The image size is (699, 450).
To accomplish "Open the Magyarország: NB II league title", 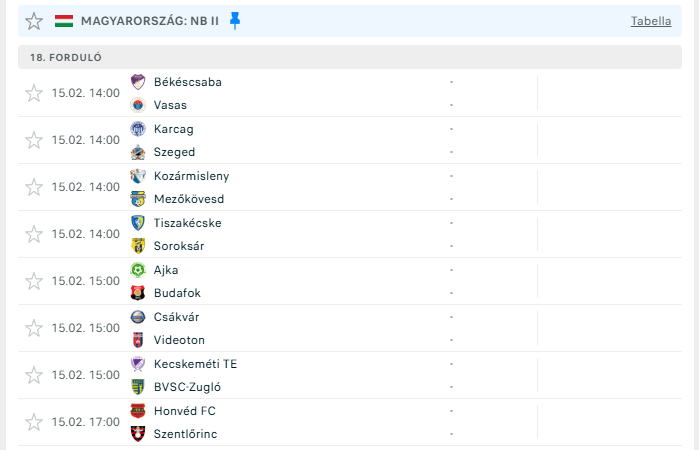I will coord(150,21).
